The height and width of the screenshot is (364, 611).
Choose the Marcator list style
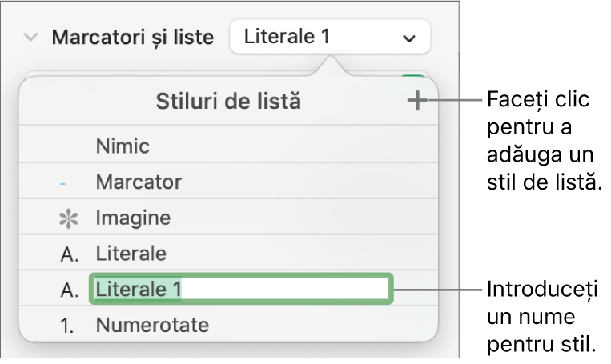click(138, 182)
